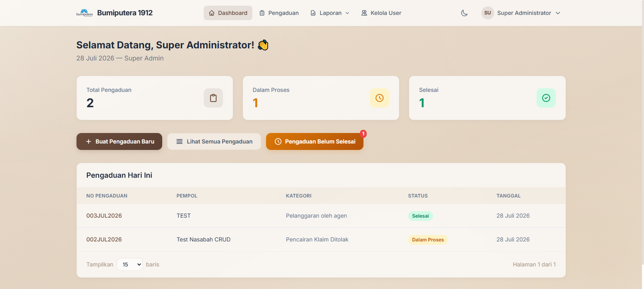Go to Kelola User page
This screenshot has width=644, height=289.
(x=381, y=13)
